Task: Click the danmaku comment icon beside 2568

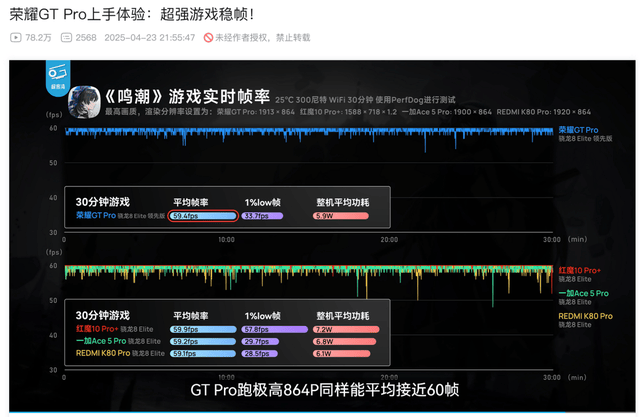Action: (x=66, y=38)
